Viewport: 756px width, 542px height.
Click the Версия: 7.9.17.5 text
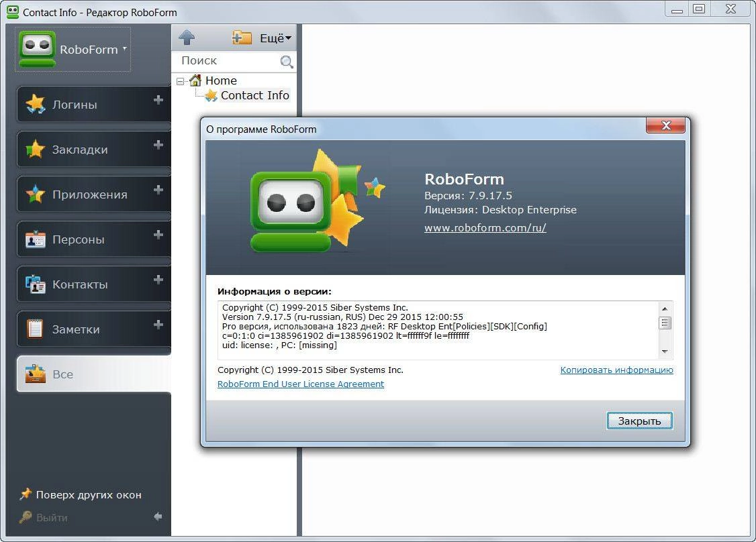click(468, 196)
